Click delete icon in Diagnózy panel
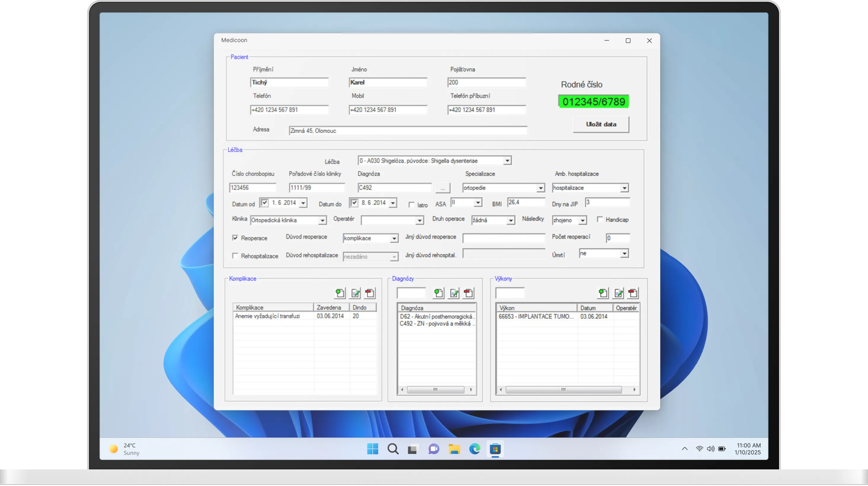The image size is (868, 486). click(468, 293)
